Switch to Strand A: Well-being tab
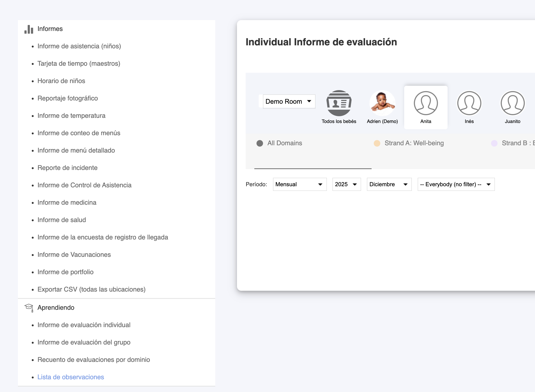 pyautogui.click(x=414, y=143)
